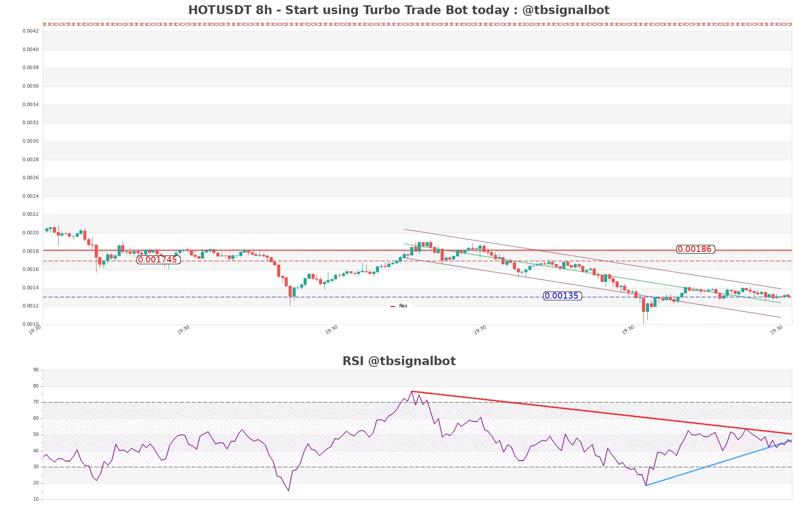This screenshot has width=798, height=532.
Task: Click the 0.0042 price axis label
Action: point(30,31)
